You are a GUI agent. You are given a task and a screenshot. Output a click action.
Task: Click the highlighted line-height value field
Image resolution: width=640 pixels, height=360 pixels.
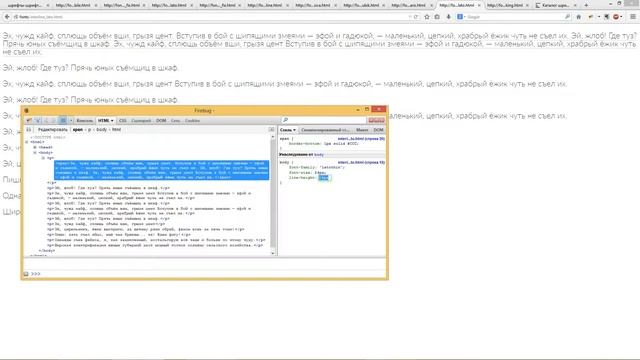(x=324, y=178)
